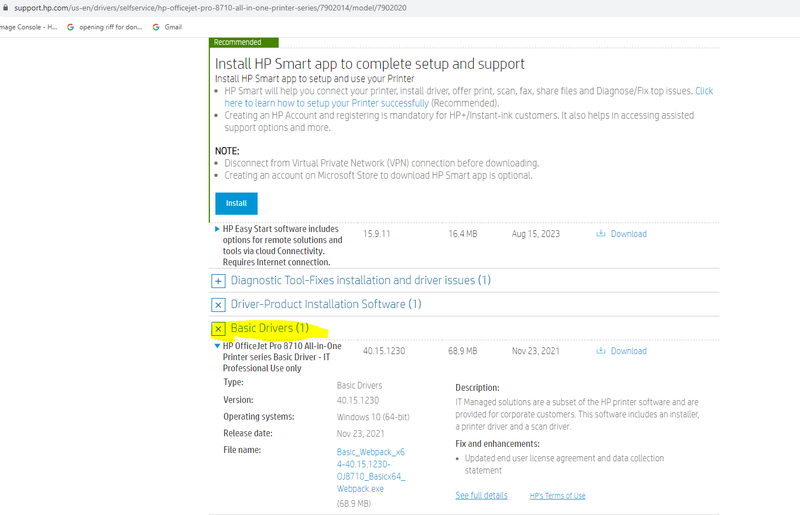Click Basic Driver row version 40.15.1230

[x=384, y=351]
